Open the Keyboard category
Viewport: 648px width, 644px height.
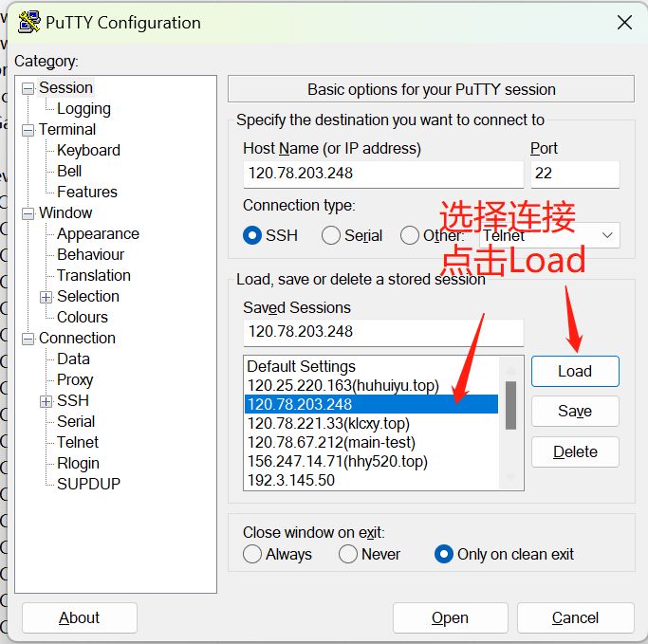point(88,151)
